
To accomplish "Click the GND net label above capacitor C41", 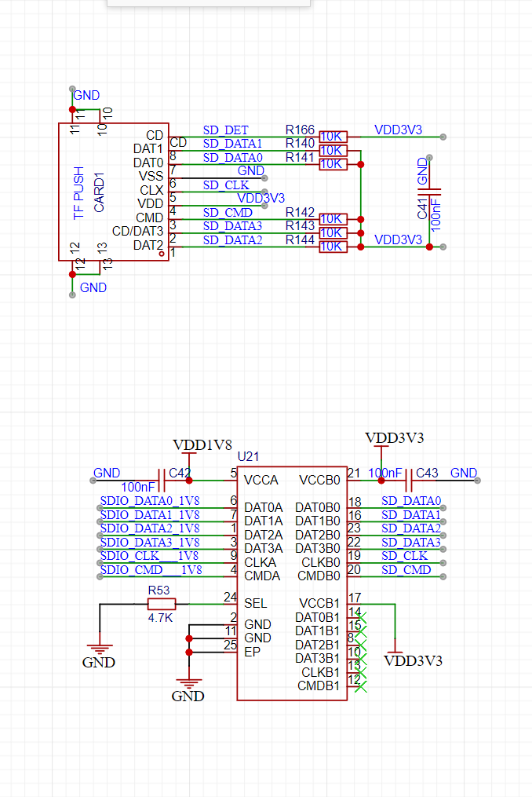I will (x=423, y=171).
